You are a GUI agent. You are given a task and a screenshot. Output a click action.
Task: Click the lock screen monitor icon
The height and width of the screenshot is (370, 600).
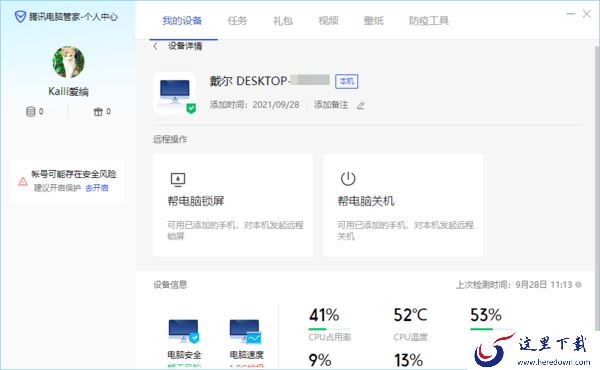click(x=178, y=179)
